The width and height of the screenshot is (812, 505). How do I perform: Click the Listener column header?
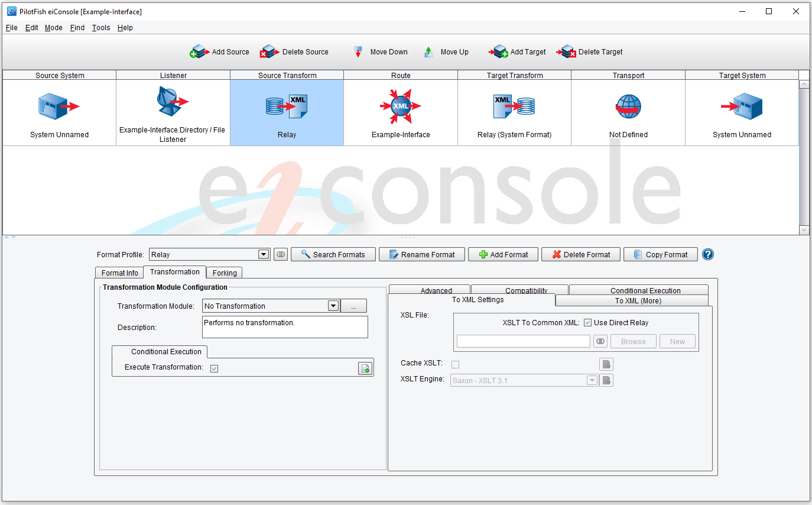(x=173, y=75)
